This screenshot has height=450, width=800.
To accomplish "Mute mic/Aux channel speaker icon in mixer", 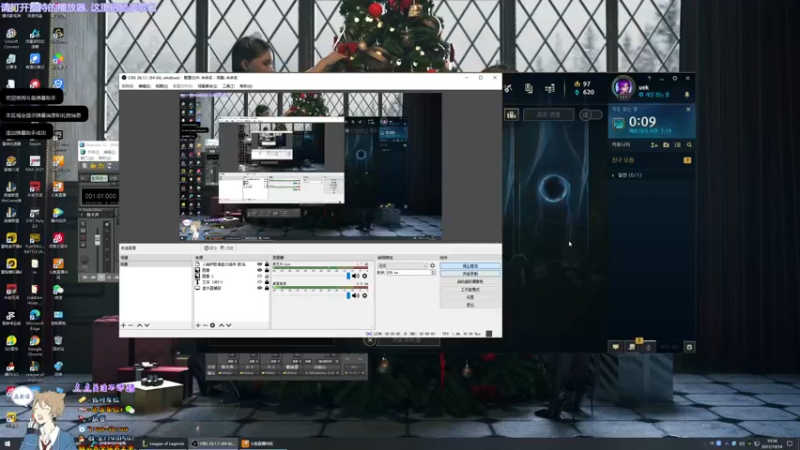I will pos(356,276).
